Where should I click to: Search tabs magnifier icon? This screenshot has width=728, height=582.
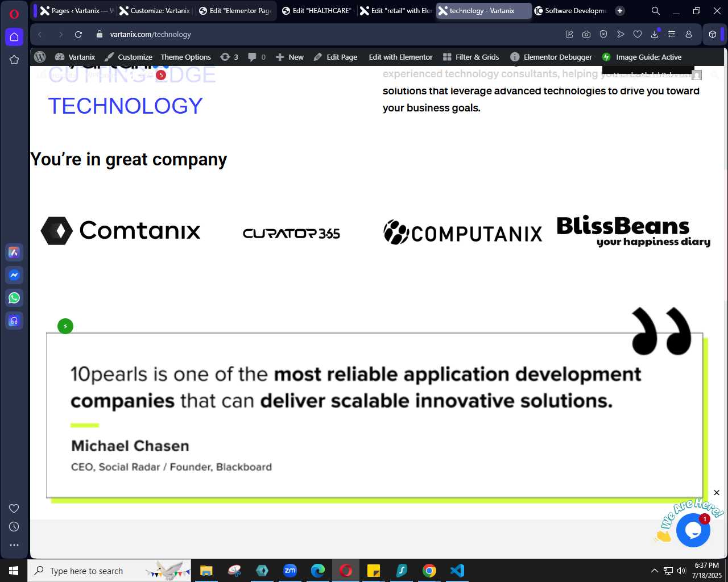click(x=656, y=11)
